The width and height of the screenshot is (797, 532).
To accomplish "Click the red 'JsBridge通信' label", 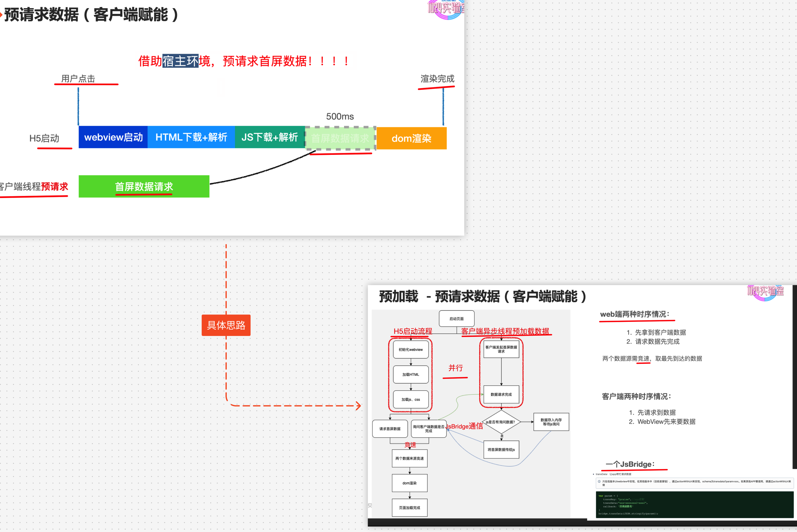I will pos(464,426).
